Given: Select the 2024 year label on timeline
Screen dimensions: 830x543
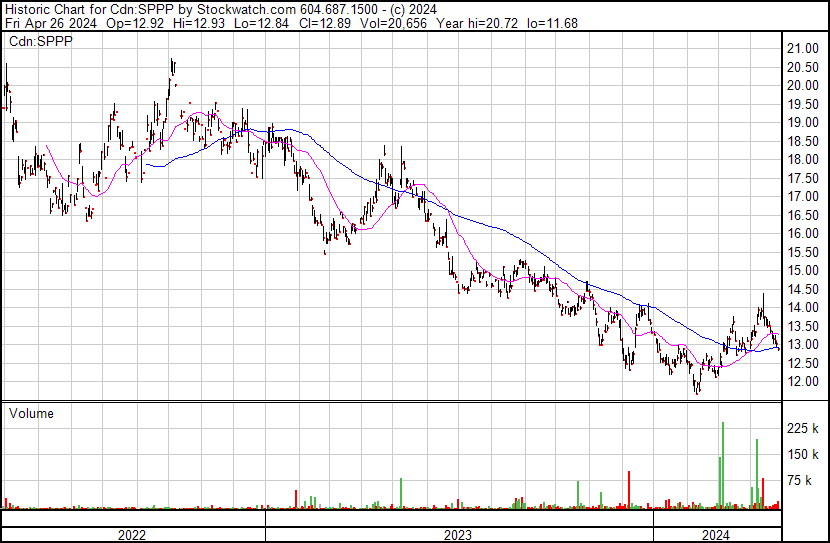Looking at the screenshot, I should tap(716, 534).
